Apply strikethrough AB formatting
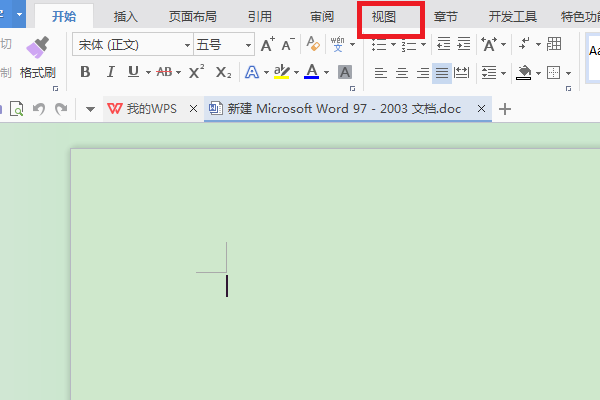Screen dimensions: 600x400 [x=164, y=72]
